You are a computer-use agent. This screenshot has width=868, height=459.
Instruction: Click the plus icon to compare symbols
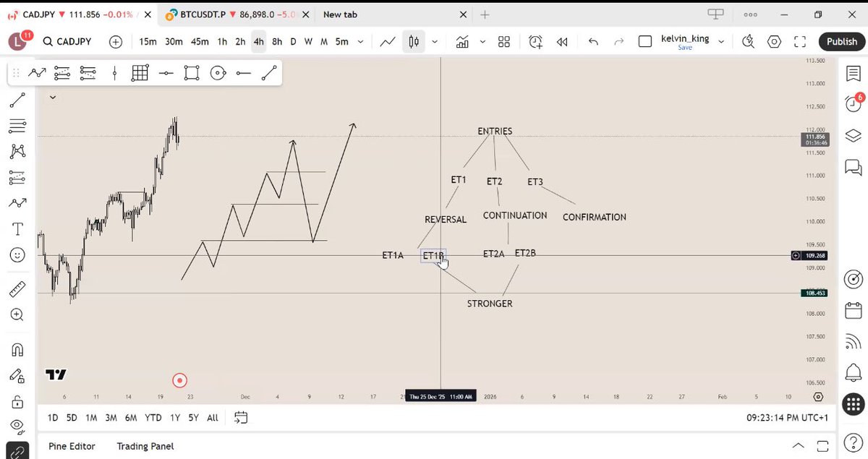(116, 42)
